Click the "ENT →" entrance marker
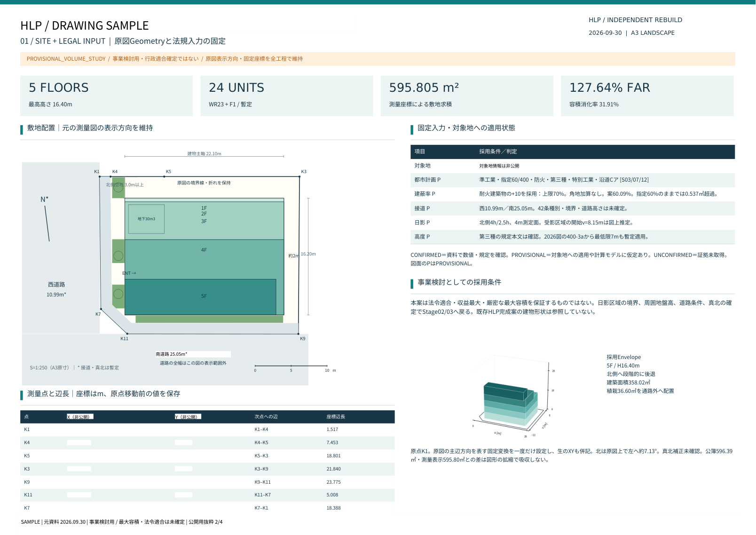756x535 pixels. click(129, 273)
